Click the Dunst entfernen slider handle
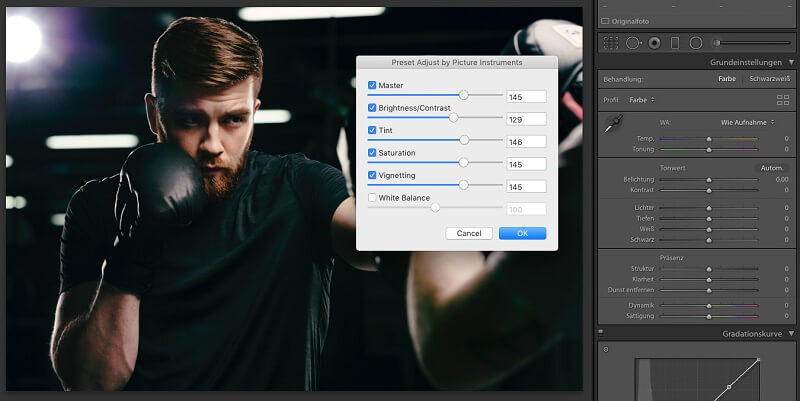Screen dimensions: 800x401 pos(709,290)
